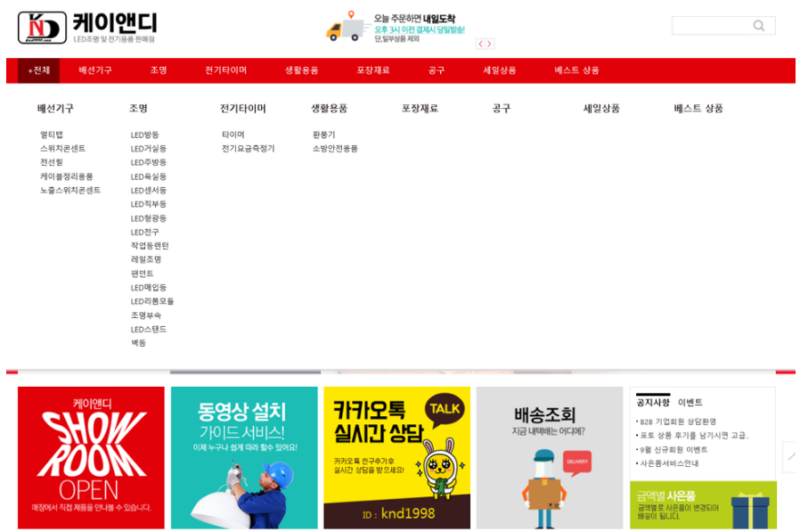Click the delivery truck banner icon
The image size is (800, 532).
pyautogui.click(x=347, y=28)
